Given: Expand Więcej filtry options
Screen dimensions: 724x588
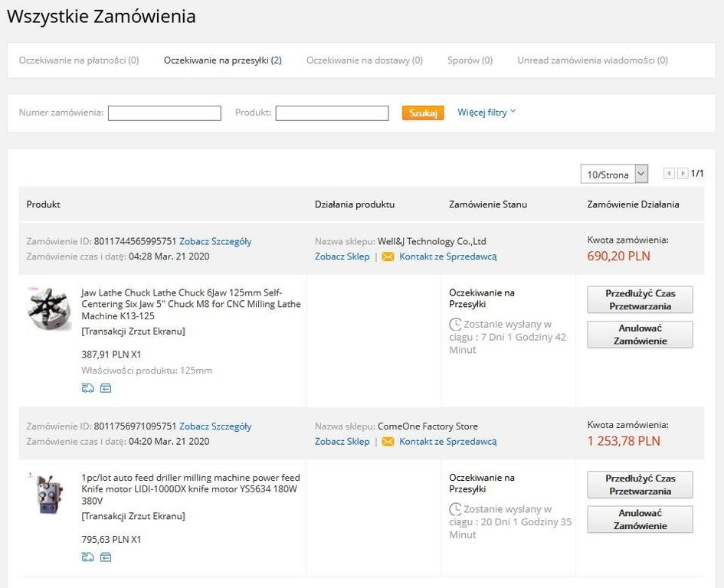Looking at the screenshot, I should [486, 113].
